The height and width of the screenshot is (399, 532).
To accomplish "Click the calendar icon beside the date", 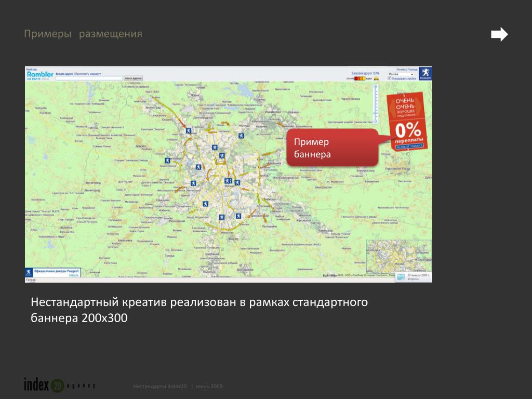I will click(401, 277).
